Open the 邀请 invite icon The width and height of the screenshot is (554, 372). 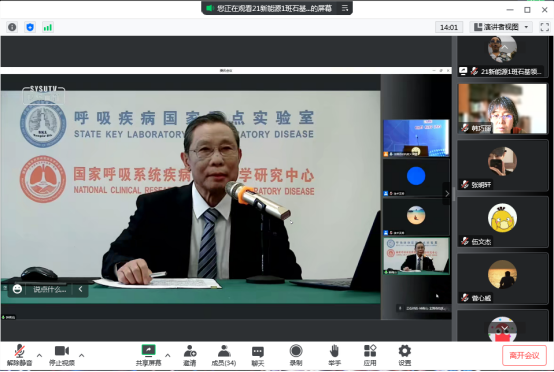point(190,355)
